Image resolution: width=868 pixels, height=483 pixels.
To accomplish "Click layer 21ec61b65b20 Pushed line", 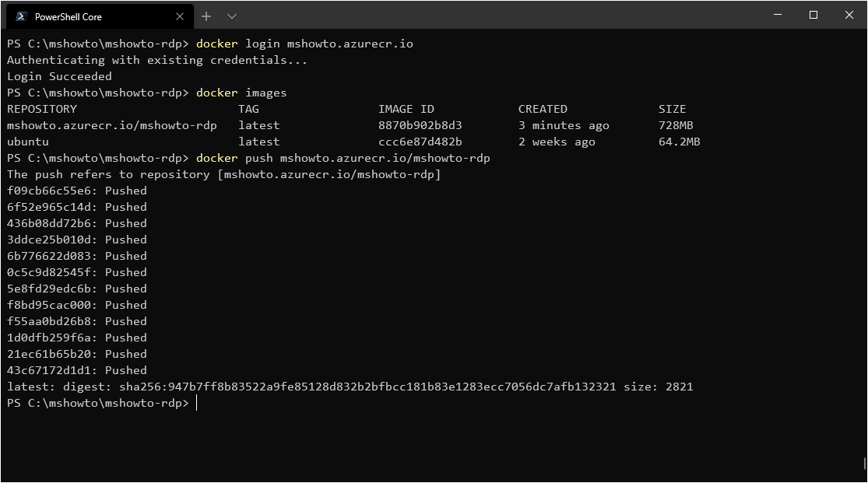I will coord(77,354).
